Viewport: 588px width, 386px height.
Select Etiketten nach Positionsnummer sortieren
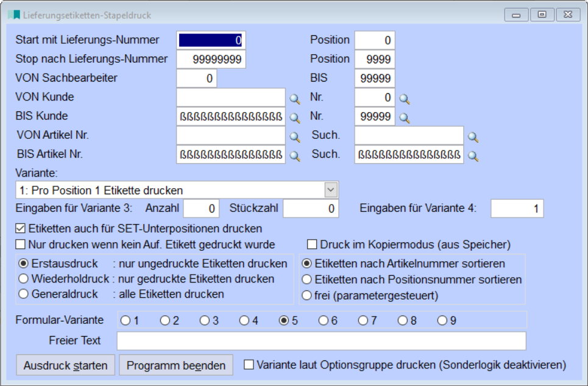[x=307, y=279]
